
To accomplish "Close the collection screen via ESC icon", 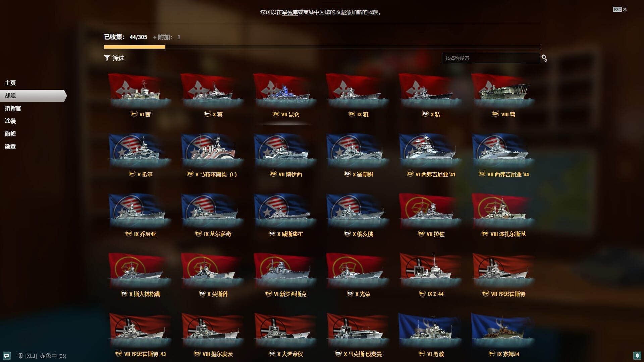I will pos(620,9).
